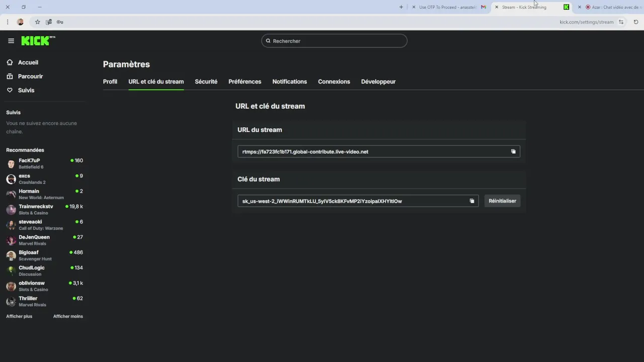
Task: Click Call of Duty: Warzone text
Action: pos(41,228)
